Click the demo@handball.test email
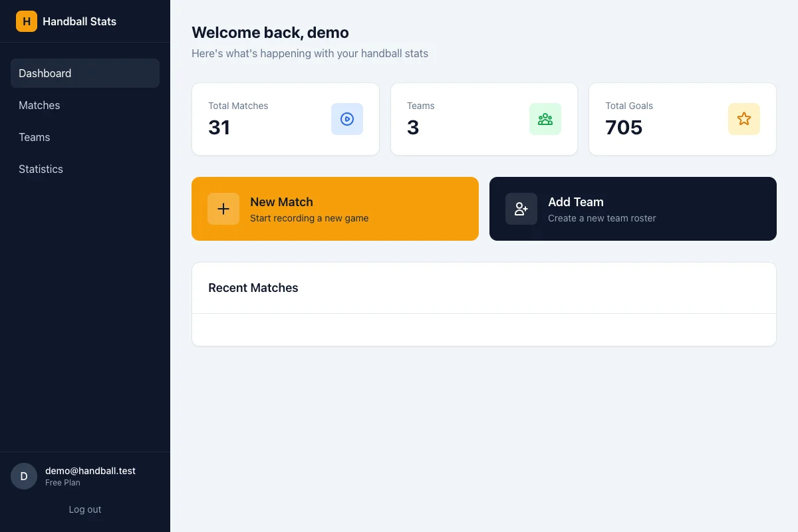The width and height of the screenshot is (798, 532). point(90,471)
